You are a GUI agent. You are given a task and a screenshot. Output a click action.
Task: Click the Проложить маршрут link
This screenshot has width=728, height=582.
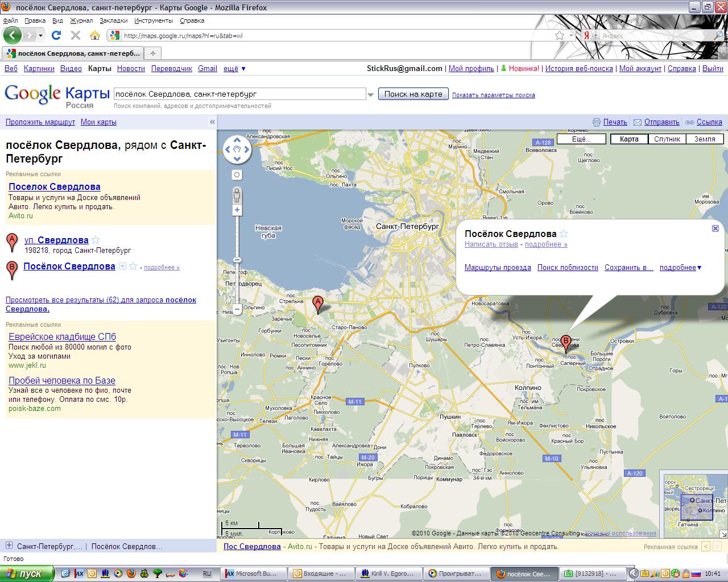pyautogui.click(x=40, y=122)
